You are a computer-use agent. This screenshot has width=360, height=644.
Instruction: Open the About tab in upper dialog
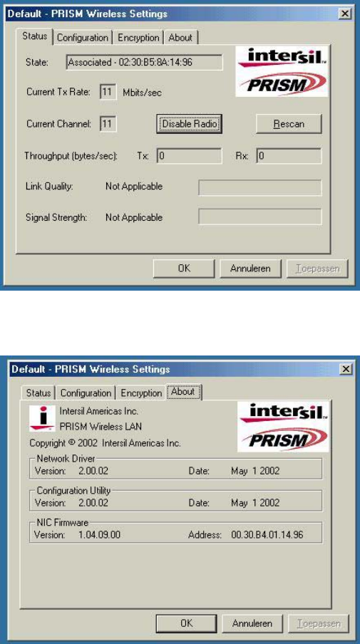(x=181, y=38)
